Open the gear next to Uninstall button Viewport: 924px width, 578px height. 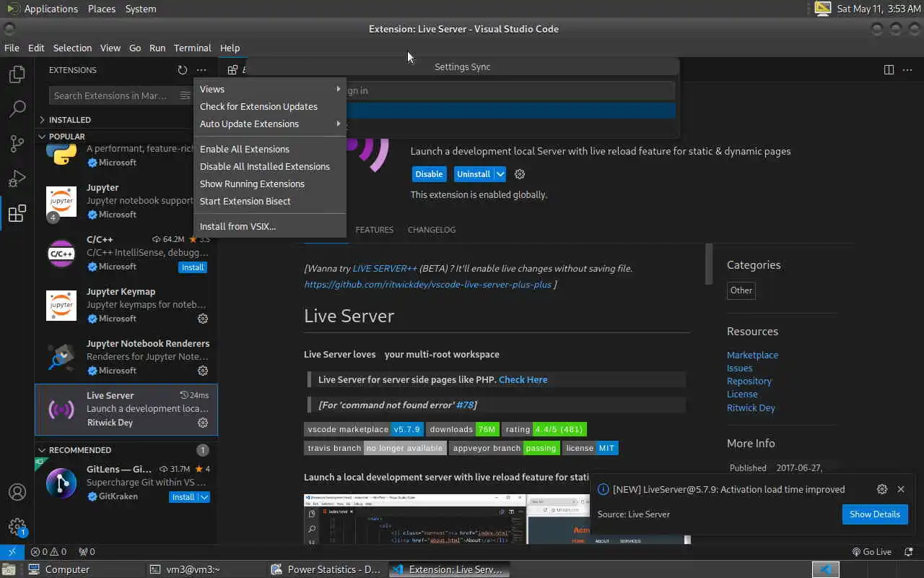pos(520,174)
